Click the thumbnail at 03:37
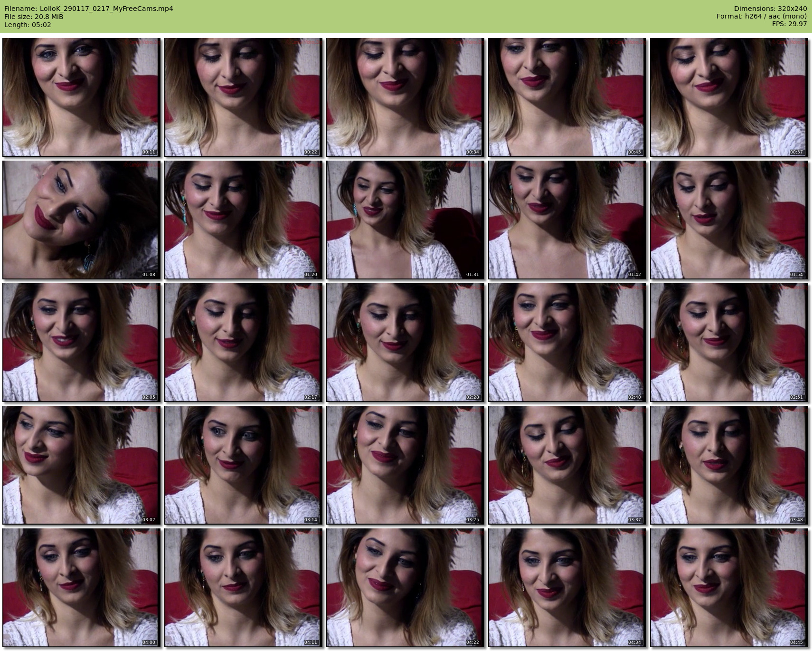812x651 pixels. coord(567,465)
